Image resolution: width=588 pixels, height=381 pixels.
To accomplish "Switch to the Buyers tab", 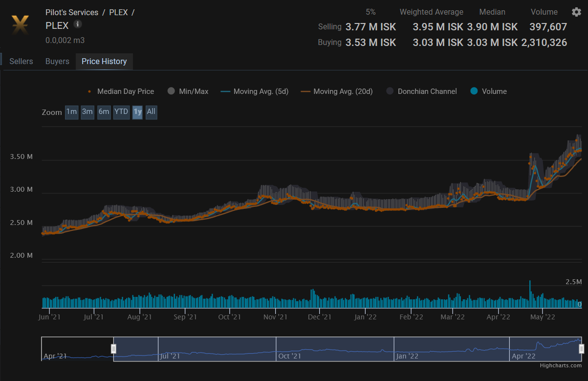I will pyautogui.click(x=57, y=62).
